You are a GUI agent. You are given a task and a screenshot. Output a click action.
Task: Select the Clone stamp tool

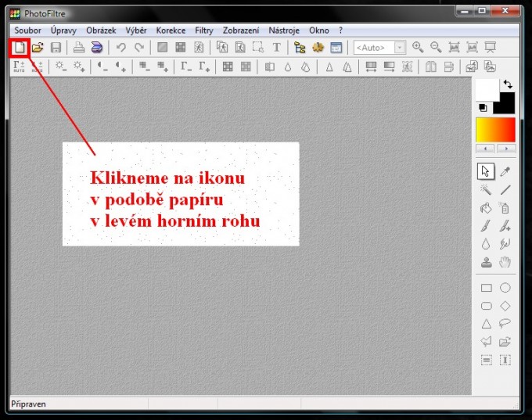coord(486,262)
